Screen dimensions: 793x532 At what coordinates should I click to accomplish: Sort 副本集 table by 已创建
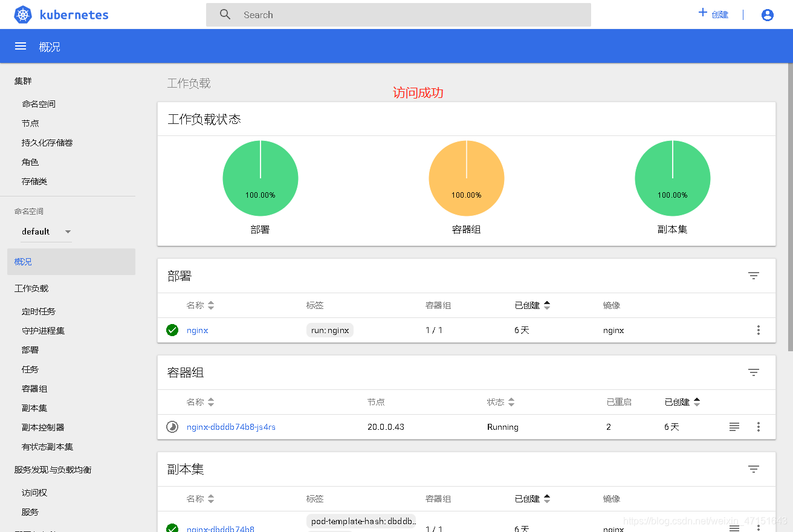pos(532,499)
